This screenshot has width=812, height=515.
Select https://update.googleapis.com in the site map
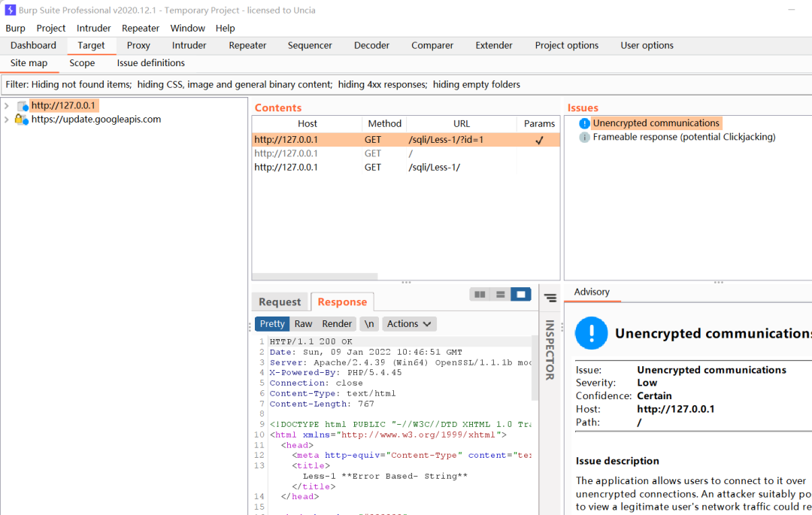click(96, 120)
